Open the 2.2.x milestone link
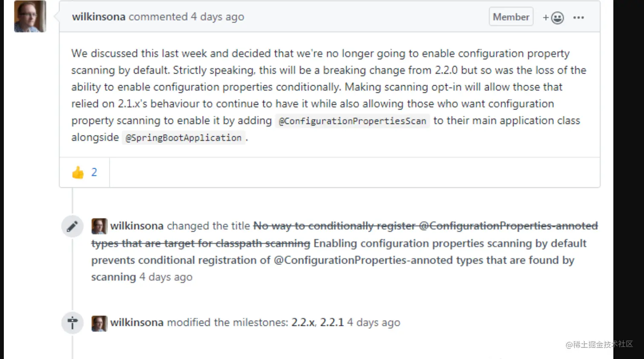 303,322
